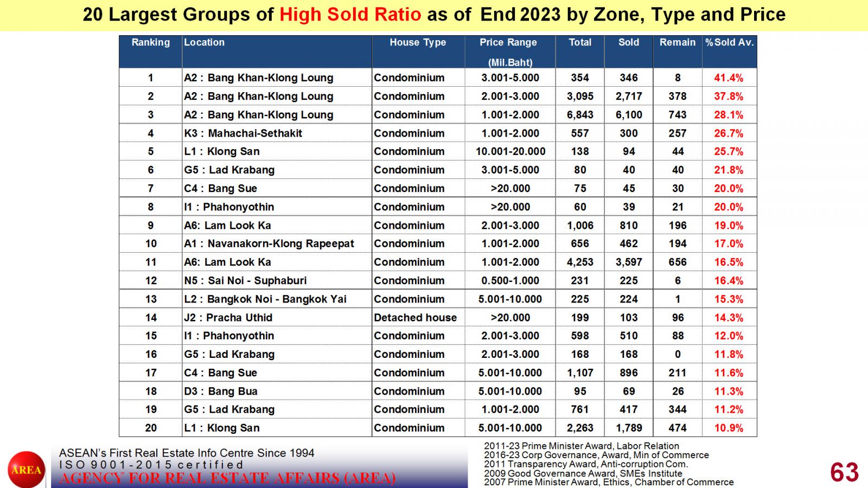Click the slide page number 63

coord(845,472)
